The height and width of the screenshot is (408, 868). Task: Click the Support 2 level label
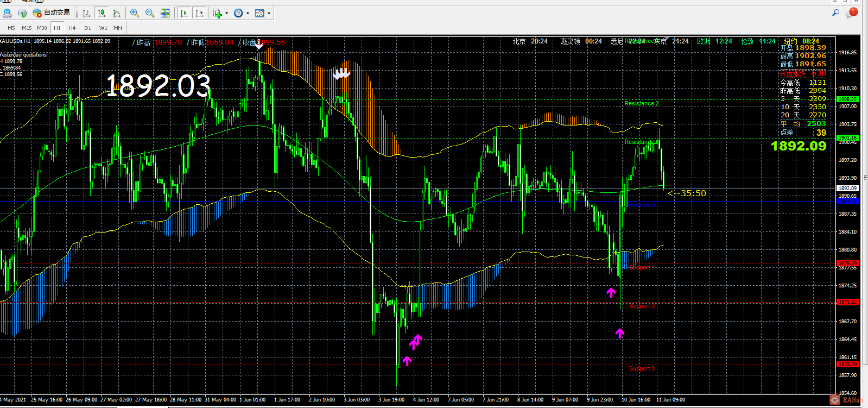pos(642,306)
